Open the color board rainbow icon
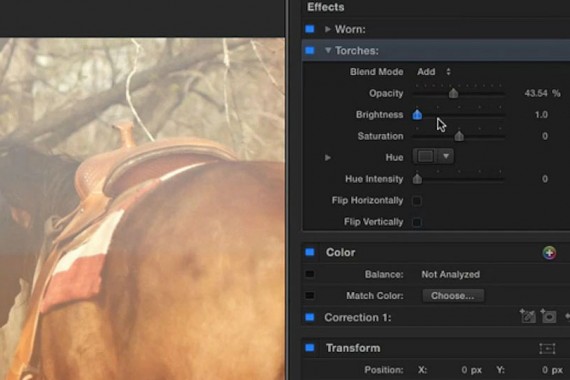 click(549, 253)
